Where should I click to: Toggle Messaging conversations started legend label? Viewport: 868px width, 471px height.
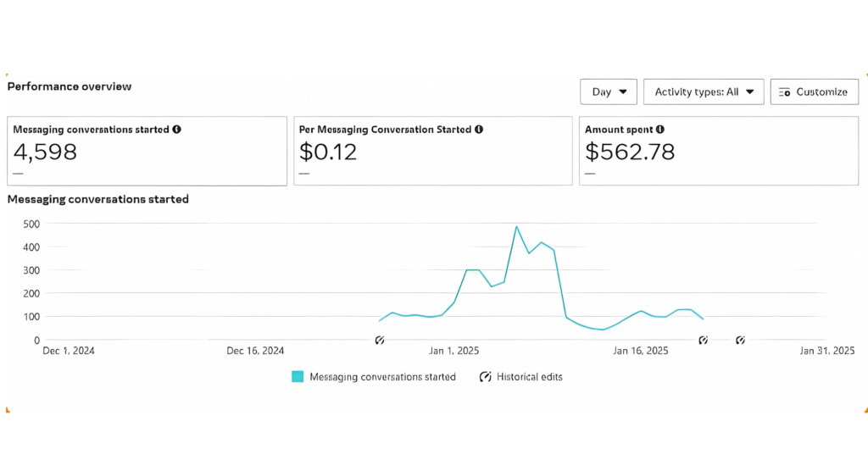click(382, 377)
